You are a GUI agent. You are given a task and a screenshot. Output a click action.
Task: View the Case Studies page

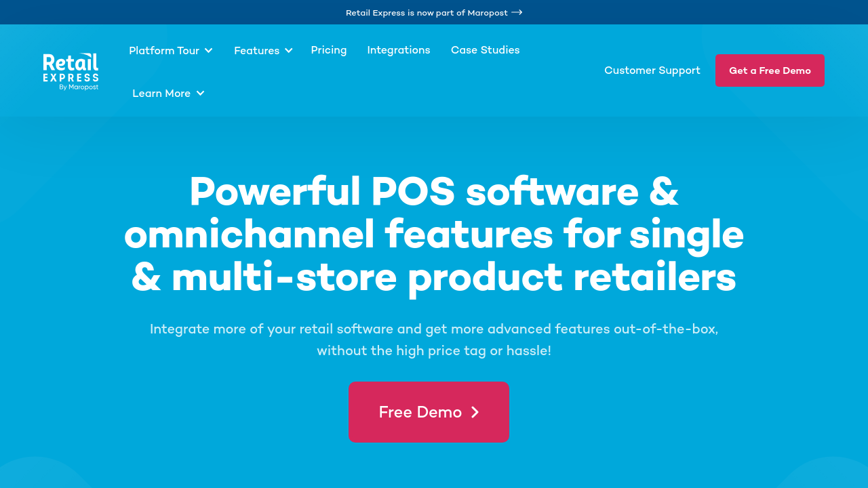486,50
